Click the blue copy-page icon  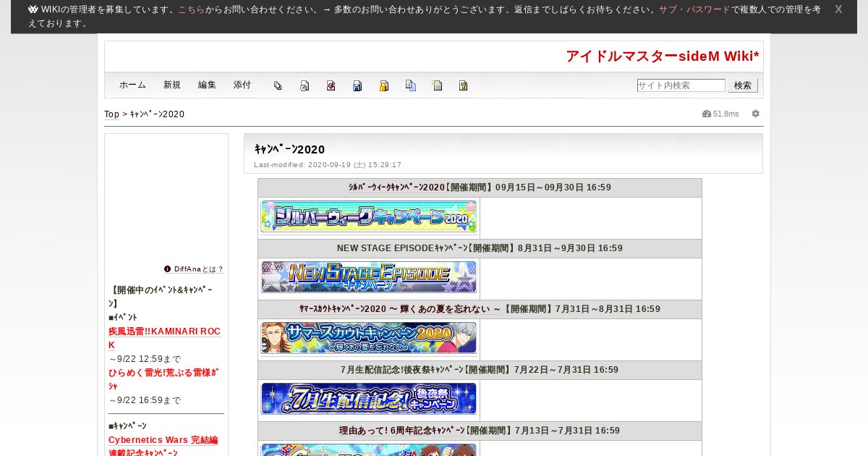click(411, 85)
